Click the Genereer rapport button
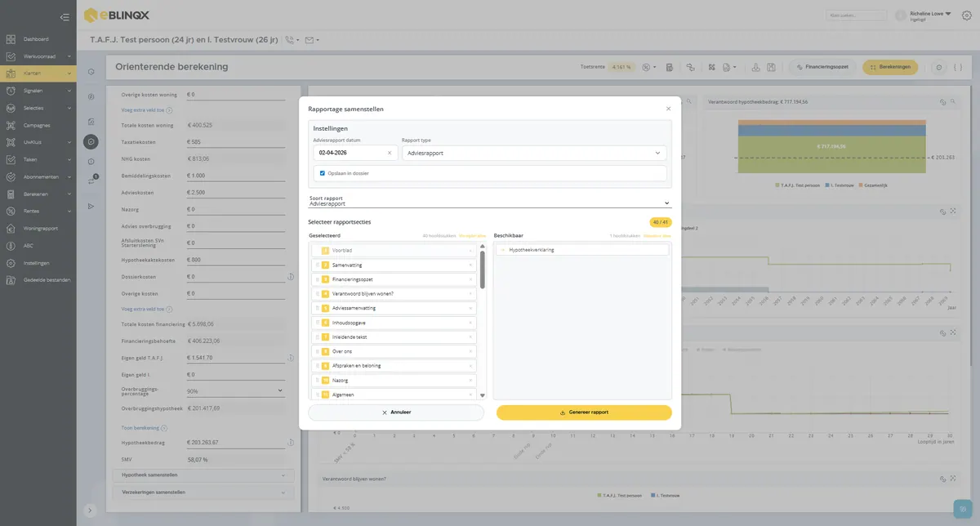The width and height of the screenshot is (980, 526). pos(584,412)
